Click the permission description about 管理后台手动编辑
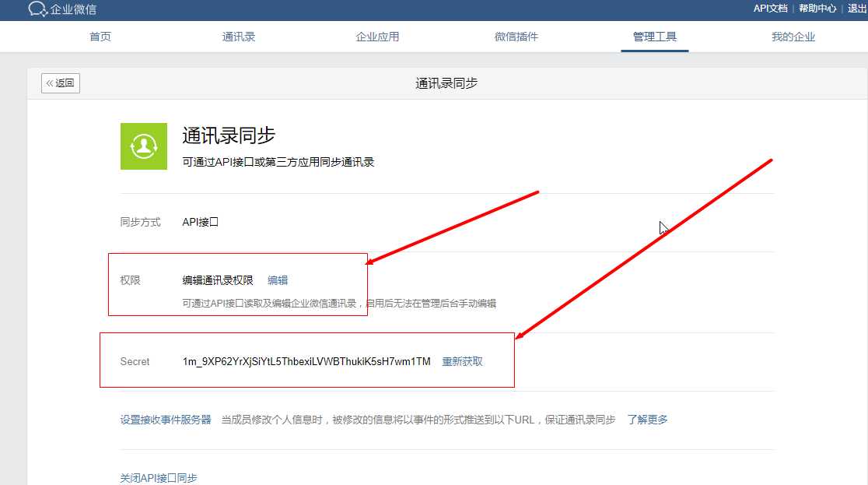Image resolution: width=868 pixels, height=485 pixels. tap(339, 303)
